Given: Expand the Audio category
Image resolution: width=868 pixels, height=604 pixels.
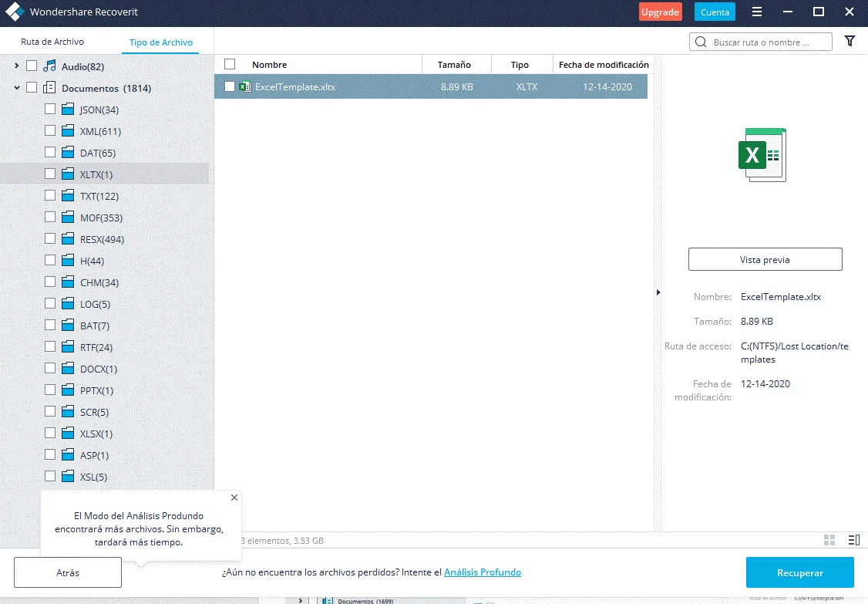Looking at the screenshot, I should [x=17, y=66].
